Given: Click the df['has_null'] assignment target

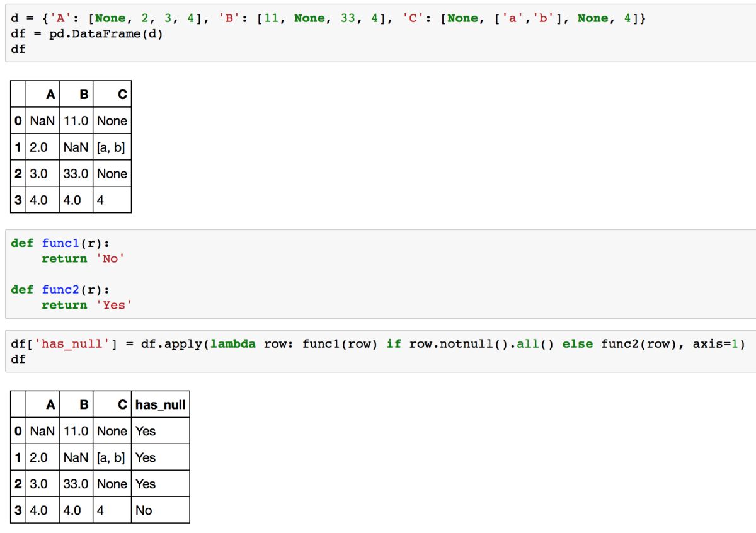Looking at the screenshot, I should [64, 344].
